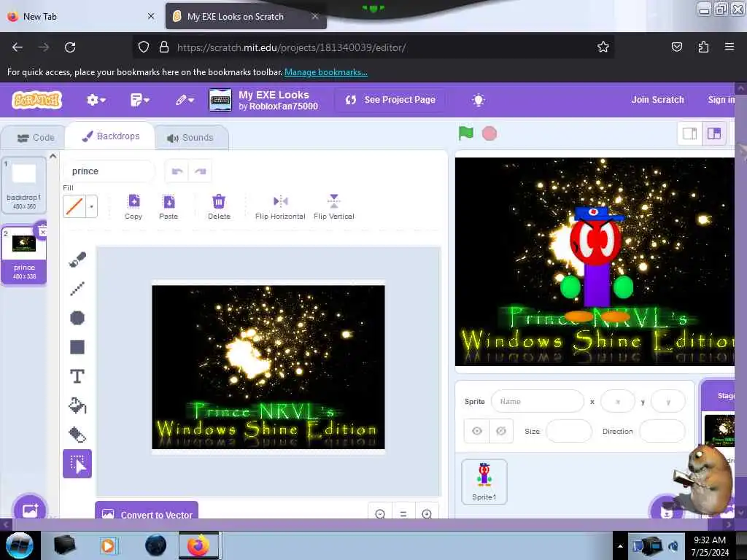Image resolution: width=747 pixels, height=560 pixels.
Task: Redo the paint edit
Action: [200, 171]
